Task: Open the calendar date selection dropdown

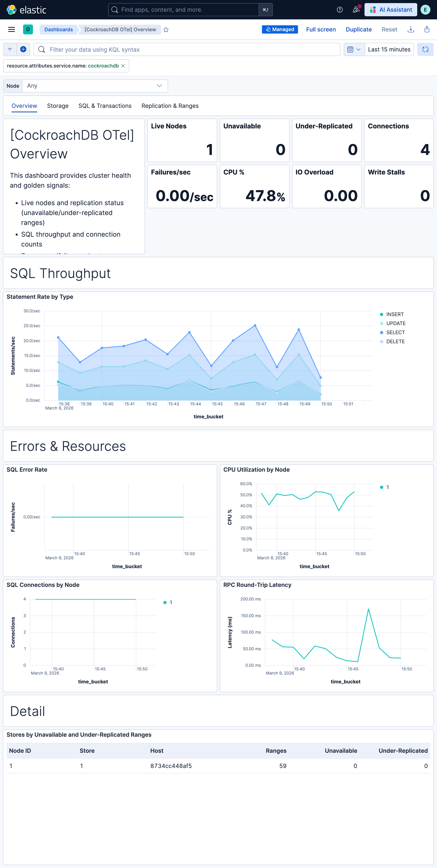Action: coord(354,49)
